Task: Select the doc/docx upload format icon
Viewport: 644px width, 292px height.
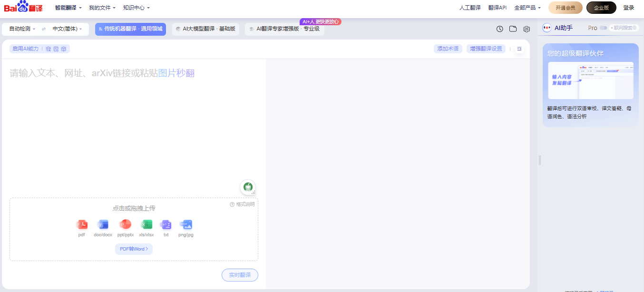Action: pyautogui.click(x=103, y=225)
